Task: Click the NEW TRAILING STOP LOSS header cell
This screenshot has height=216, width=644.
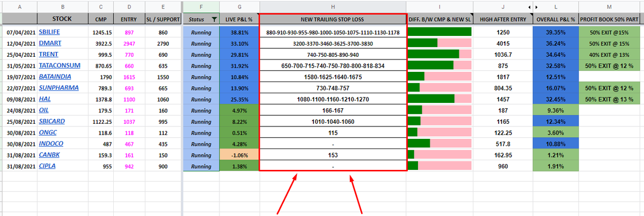Action: coord(333,19)
